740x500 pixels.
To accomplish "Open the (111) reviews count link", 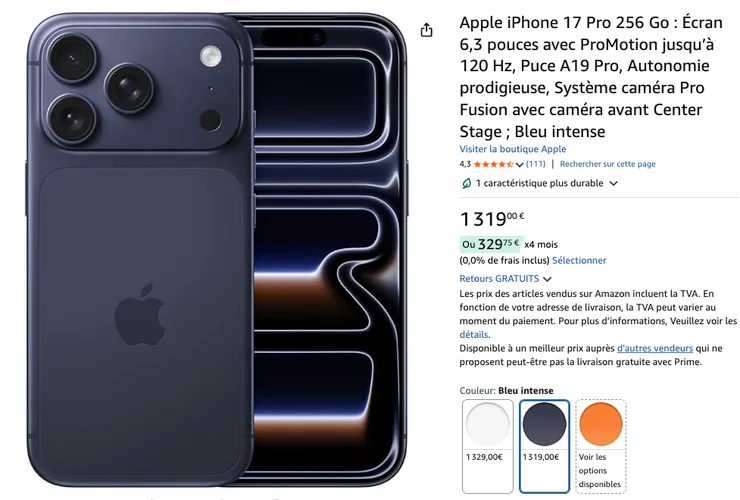I will click(535, 164).
